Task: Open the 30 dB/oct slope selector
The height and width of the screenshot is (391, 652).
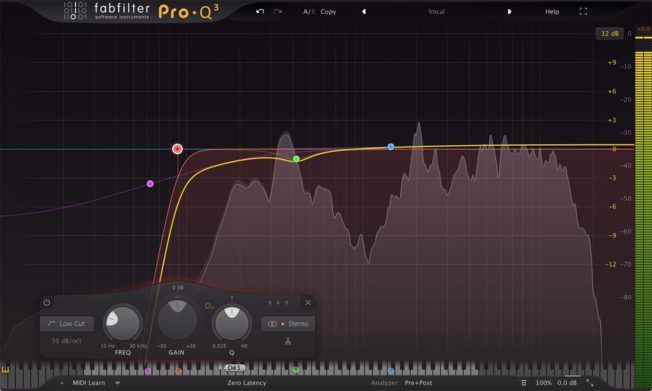Action: click(66, 341)
